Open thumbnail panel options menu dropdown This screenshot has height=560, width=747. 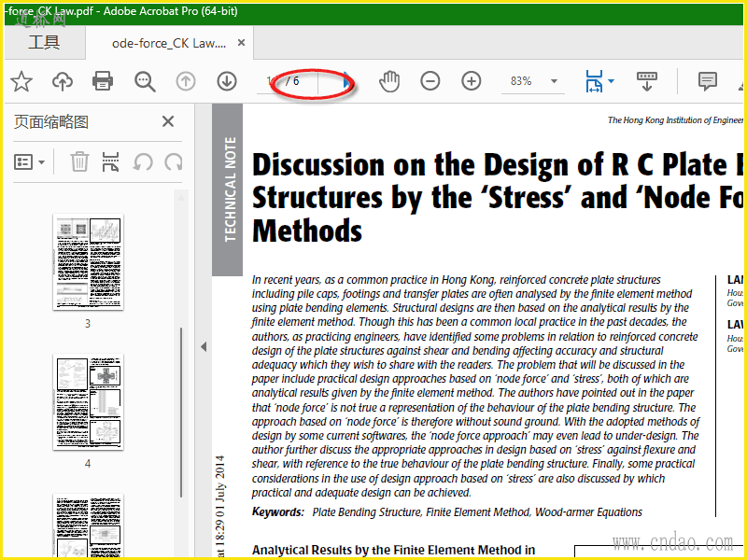pos(30,162)
